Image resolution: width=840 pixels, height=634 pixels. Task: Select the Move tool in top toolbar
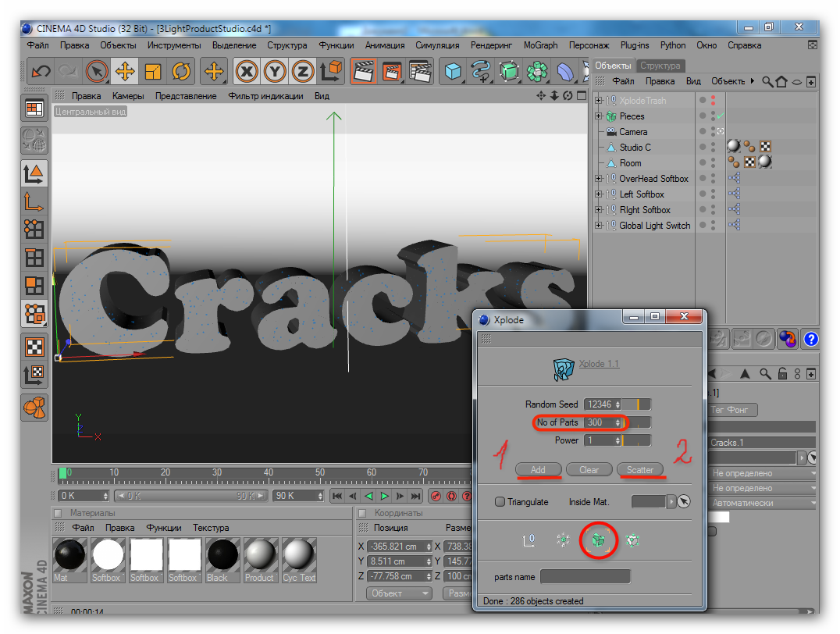pyautogui.click(x=125, y=71)
